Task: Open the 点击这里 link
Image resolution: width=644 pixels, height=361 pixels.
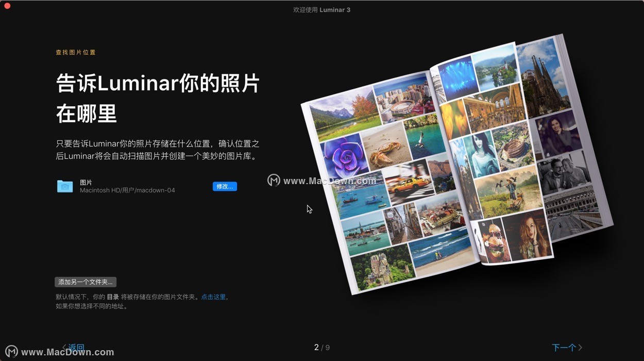Action: 213,297
